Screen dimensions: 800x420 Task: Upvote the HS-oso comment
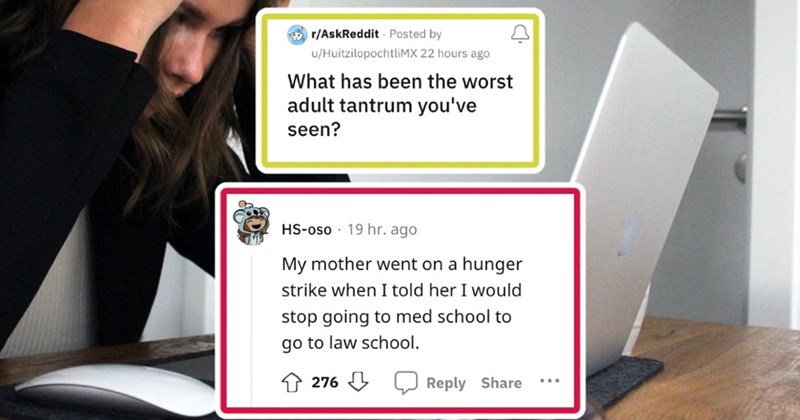[292, 382]
